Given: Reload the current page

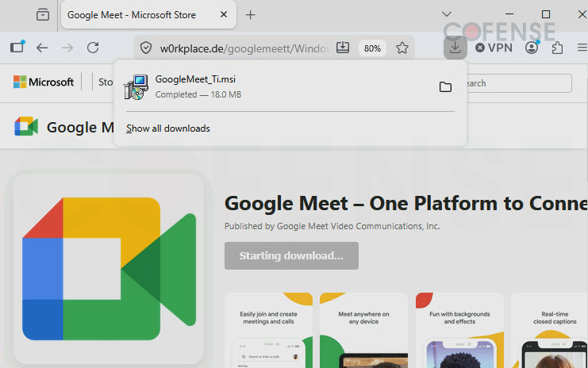Looking at the screenshot, I should (x=93, y=48).
